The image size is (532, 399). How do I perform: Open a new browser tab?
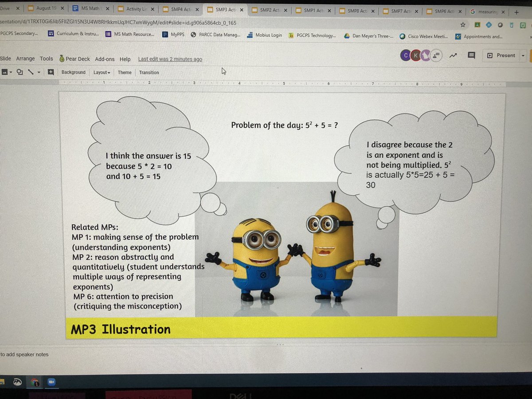point(516,12)
